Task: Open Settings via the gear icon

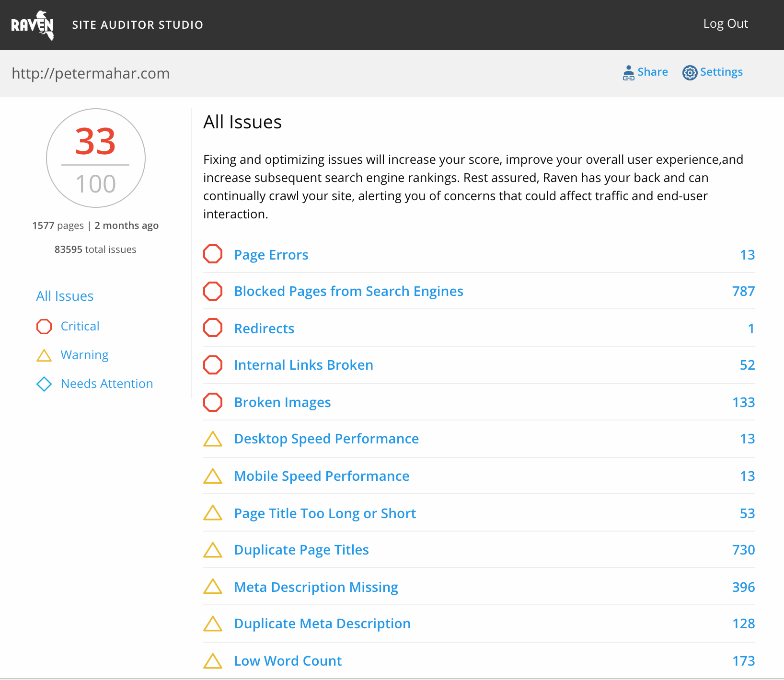Action: tap(690, 73)
